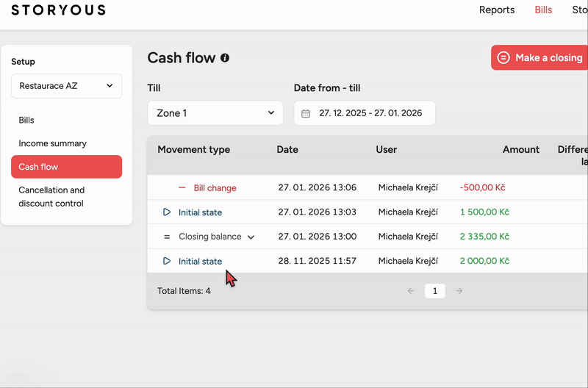Select Income summary in the sidebar

(x=52, y=143)
